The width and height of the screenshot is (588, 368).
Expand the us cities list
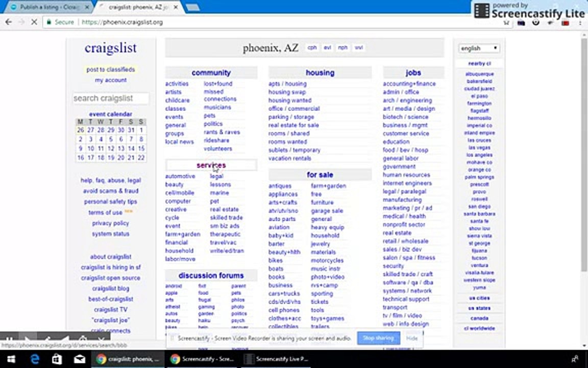coord(479,298)
